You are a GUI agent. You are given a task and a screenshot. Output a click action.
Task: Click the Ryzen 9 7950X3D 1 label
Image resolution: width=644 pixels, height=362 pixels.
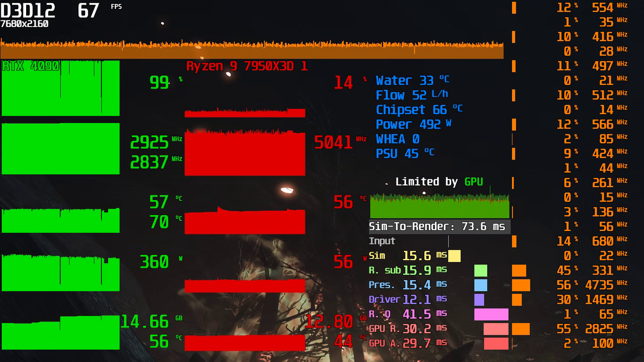pyautogui.click(x=247, y=66)
